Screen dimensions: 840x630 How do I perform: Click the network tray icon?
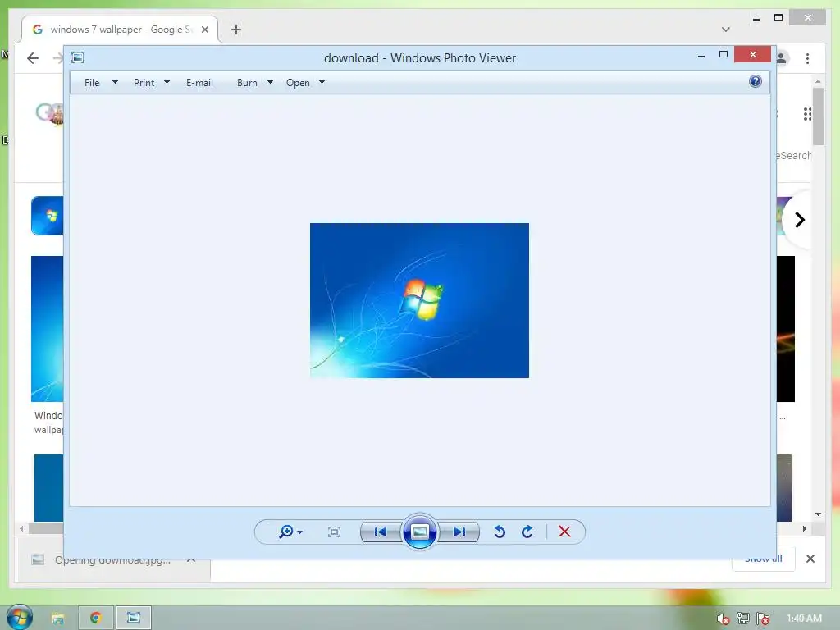pos(743,619)
